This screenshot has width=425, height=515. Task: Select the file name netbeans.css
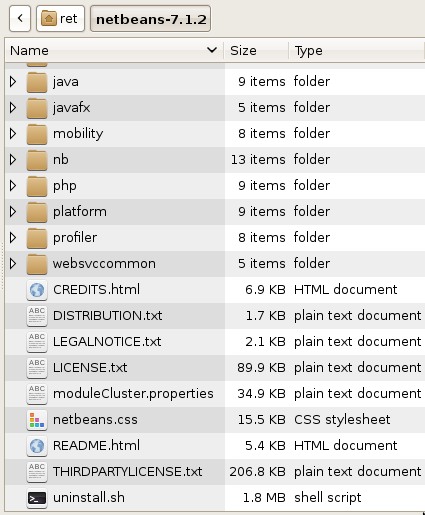(x=95, y=419)
